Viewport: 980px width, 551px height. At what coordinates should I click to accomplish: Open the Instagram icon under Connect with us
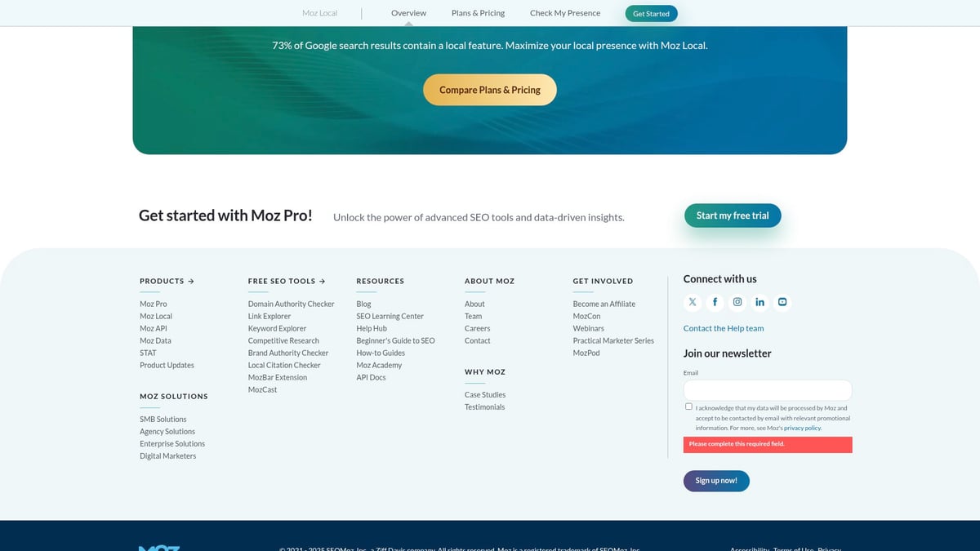(x=737, y=301)
